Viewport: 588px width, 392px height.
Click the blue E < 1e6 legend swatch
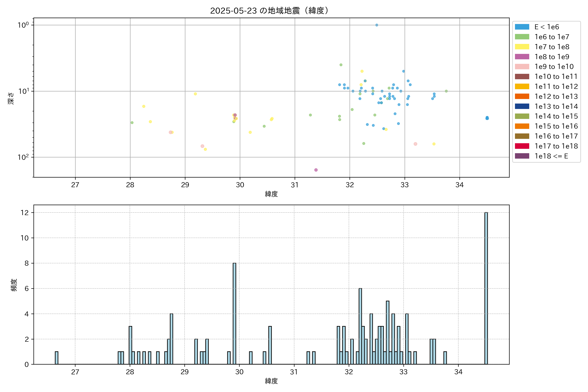[x=522, y=27]
